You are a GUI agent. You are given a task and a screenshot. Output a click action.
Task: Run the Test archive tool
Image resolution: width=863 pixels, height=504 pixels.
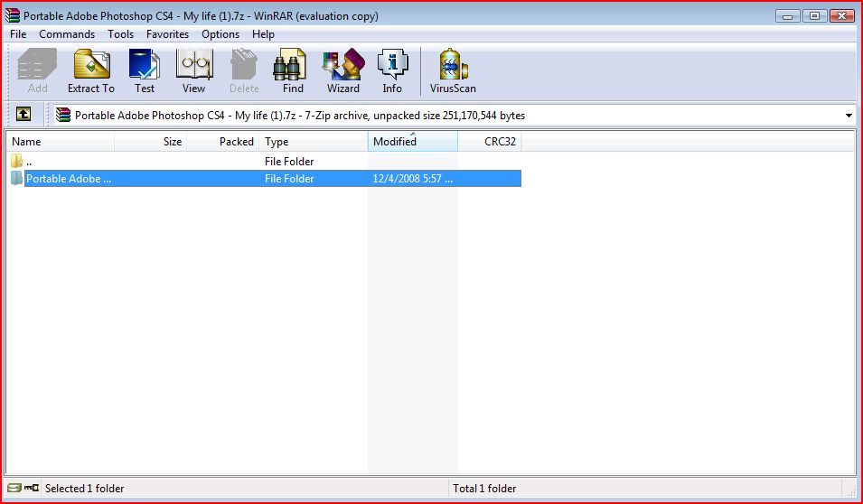click(145, 71)
